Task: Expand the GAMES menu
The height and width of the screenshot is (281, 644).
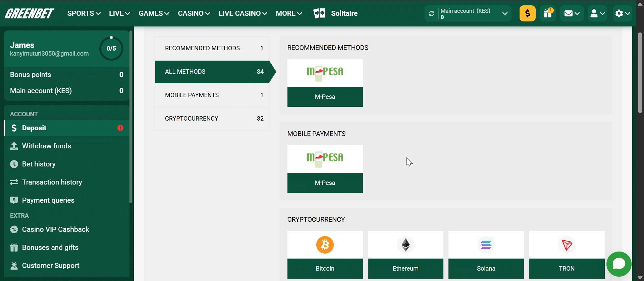Action: click(x=154, y=13)
